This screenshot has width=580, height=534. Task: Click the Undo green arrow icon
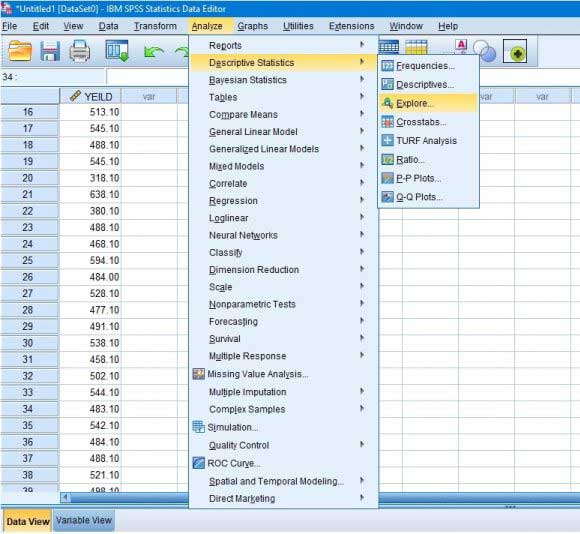click(153, 52)
